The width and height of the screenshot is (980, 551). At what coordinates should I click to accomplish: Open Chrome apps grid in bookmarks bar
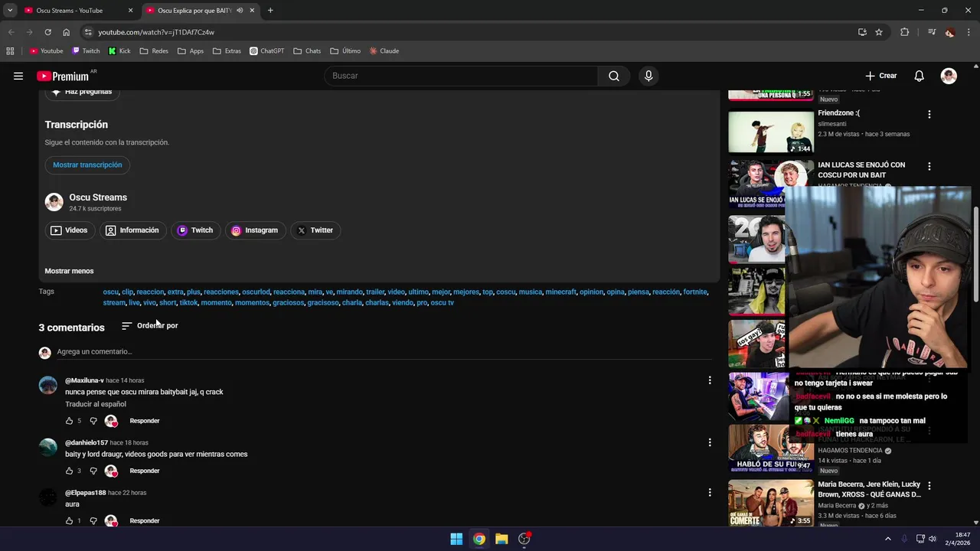point(10,51)
